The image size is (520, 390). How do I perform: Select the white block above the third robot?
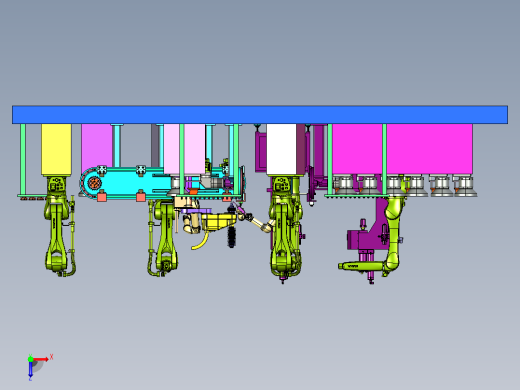click(x=281, y=149)
